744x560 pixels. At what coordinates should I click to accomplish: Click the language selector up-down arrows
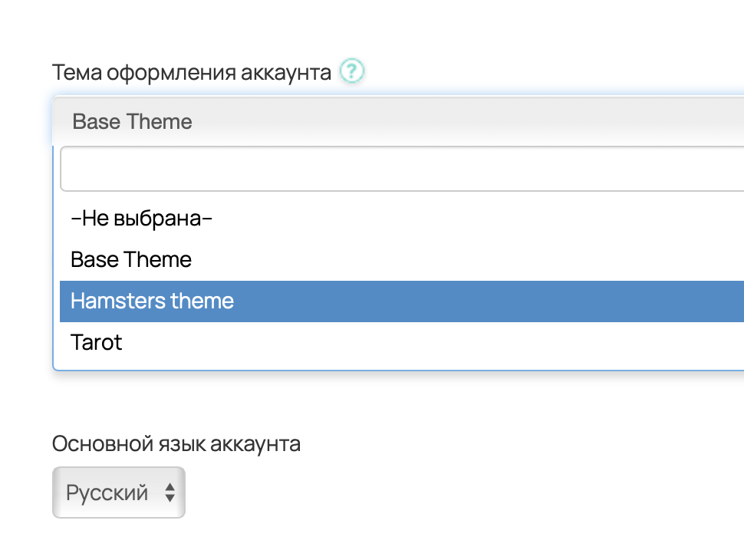coord(170,492)
